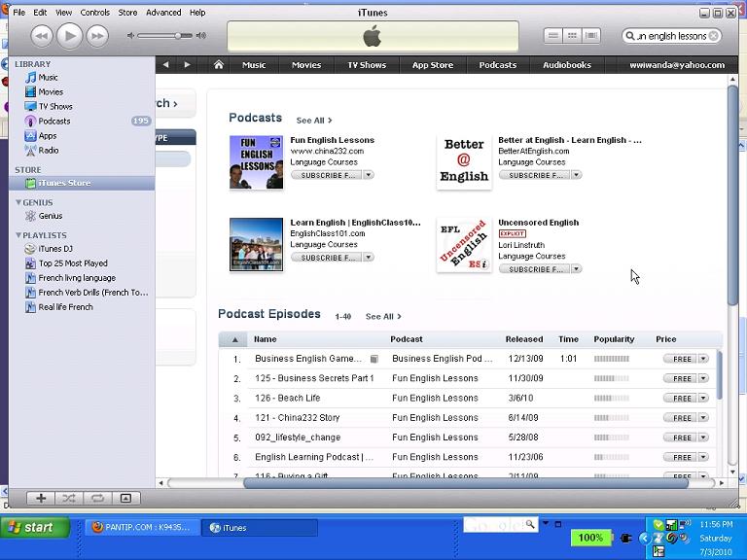This screenshot has width=747, height=560.
Task: Open the Store menu
Action: point(127,13)
